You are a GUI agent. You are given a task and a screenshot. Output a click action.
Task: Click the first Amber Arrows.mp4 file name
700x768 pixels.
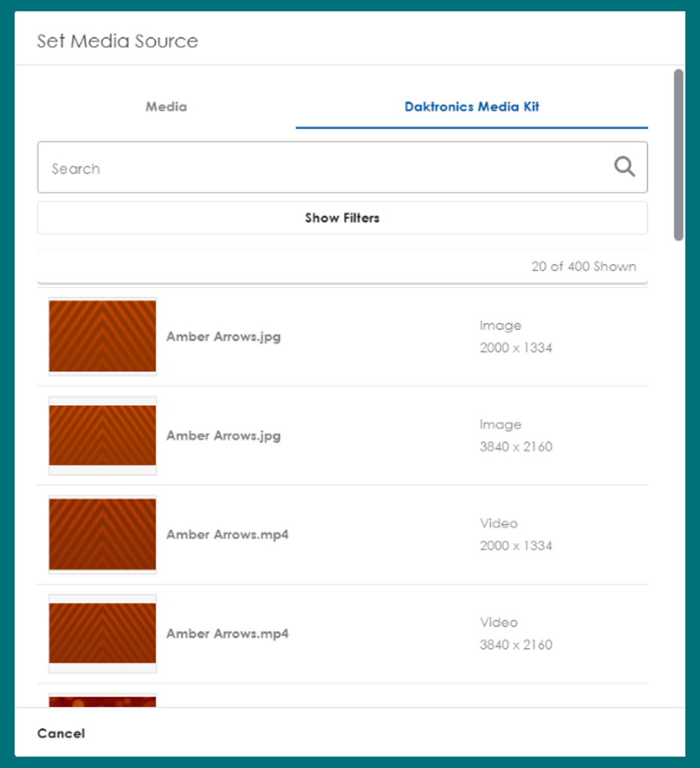227,535
